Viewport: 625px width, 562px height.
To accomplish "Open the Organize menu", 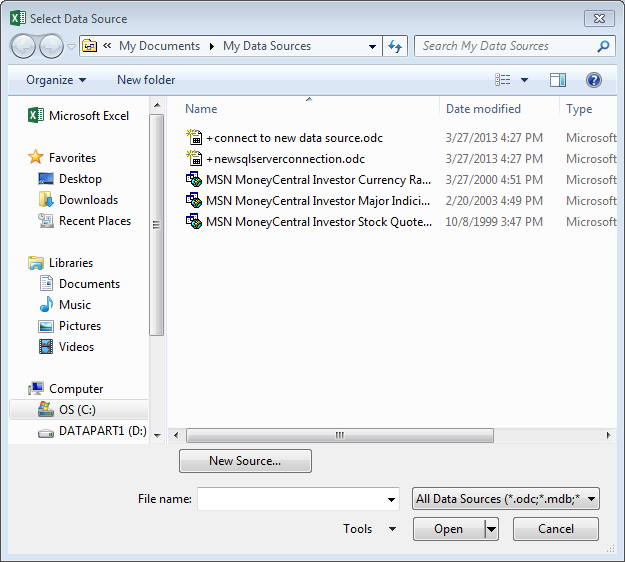I will [x=56, y=80].
